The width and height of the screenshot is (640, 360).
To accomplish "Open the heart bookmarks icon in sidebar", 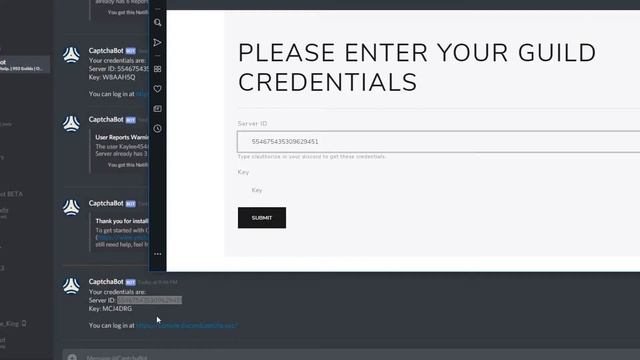I will 158,89.
